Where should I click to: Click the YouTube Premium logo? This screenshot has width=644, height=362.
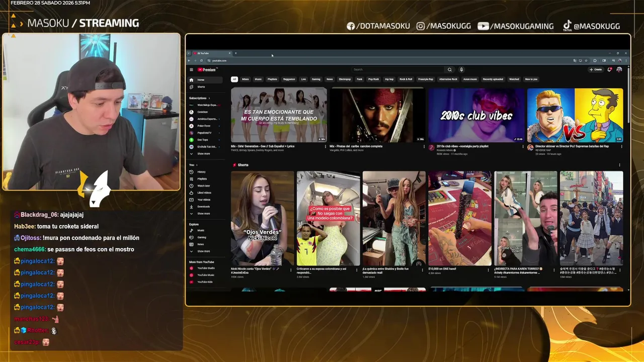pyautogui.click(x=206, y=70)
